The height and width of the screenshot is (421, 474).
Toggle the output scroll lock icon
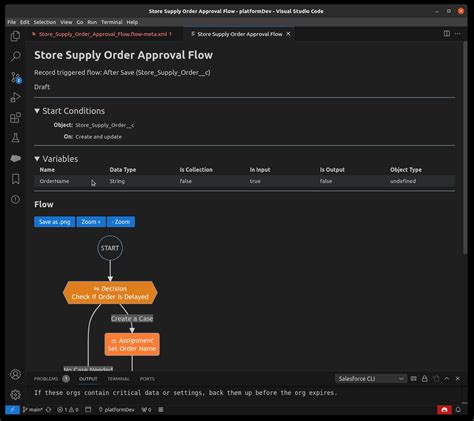[x=425, y=379]
